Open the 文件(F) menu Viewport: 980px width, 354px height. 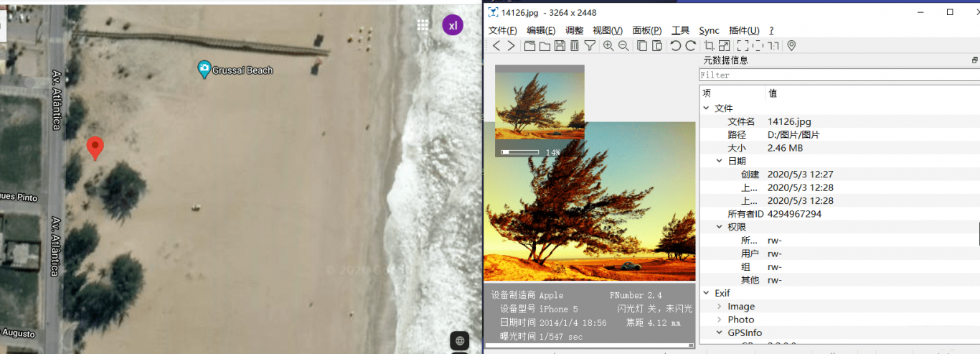[x=502, y=30]
